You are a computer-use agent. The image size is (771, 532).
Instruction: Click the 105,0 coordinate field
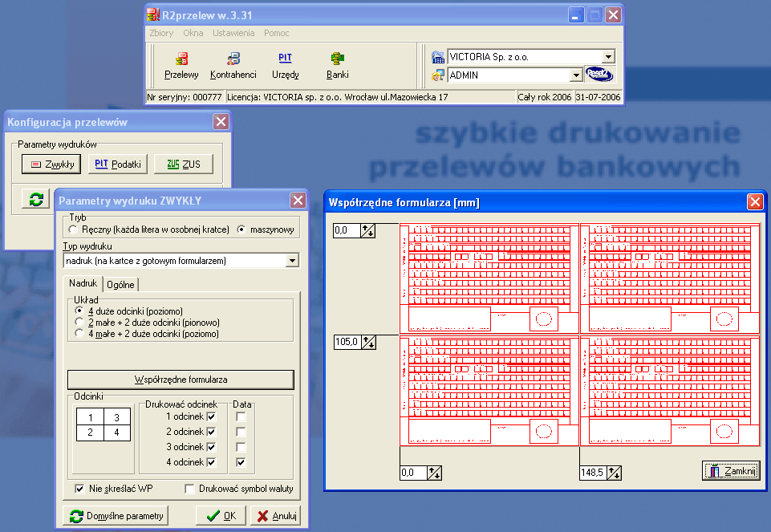[347, 342]
